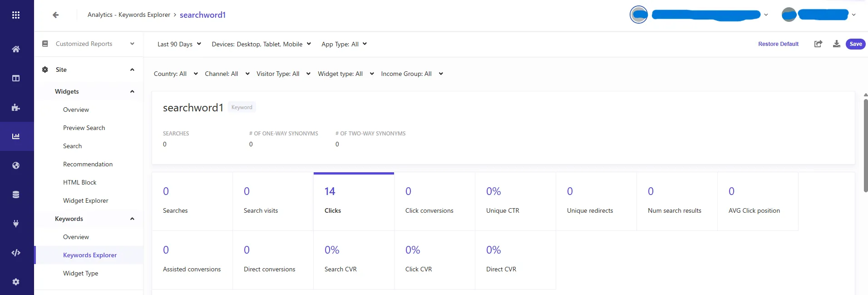The image size is (868, 295).
Task: Click the back arrow icon
Action: [55, 15]
